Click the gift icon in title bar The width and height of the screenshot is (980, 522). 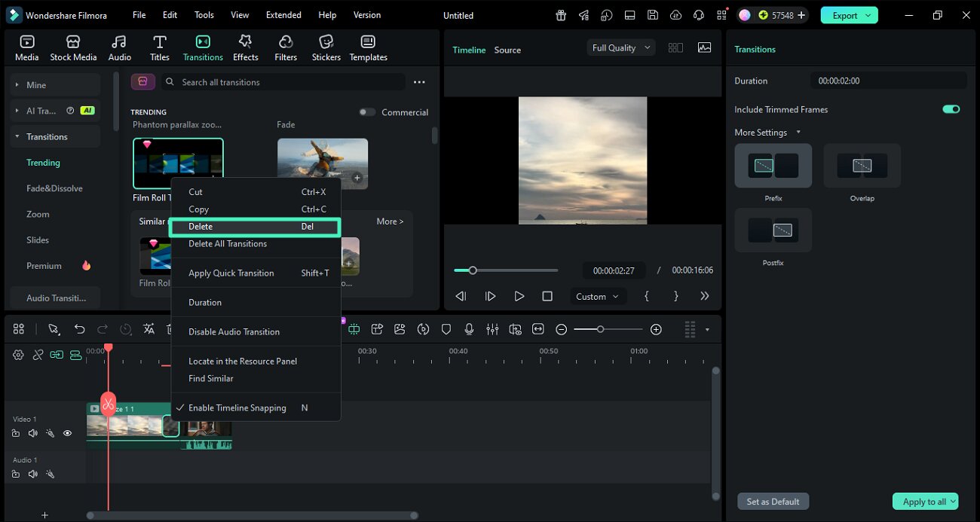coord(561,15)
